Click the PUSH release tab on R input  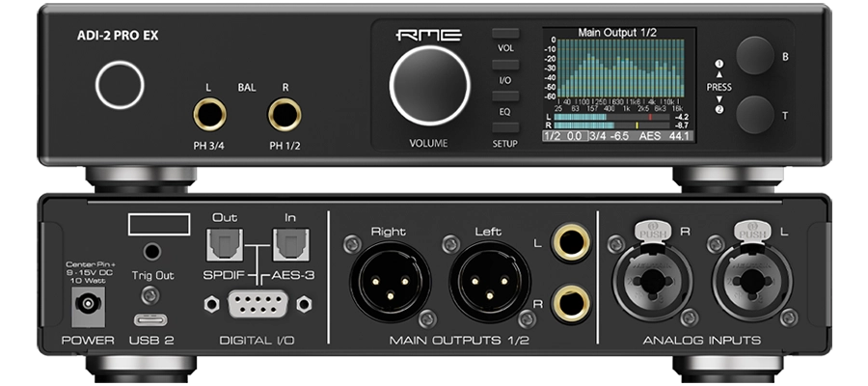coord(653,232)
